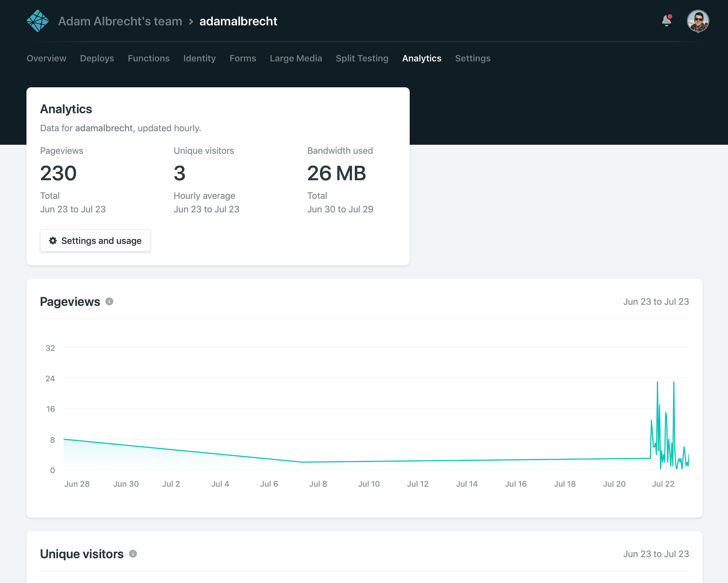Click the Jul 22 axis label
The width and height of the screenshot is (728, 583).
[x=663, y=484]
